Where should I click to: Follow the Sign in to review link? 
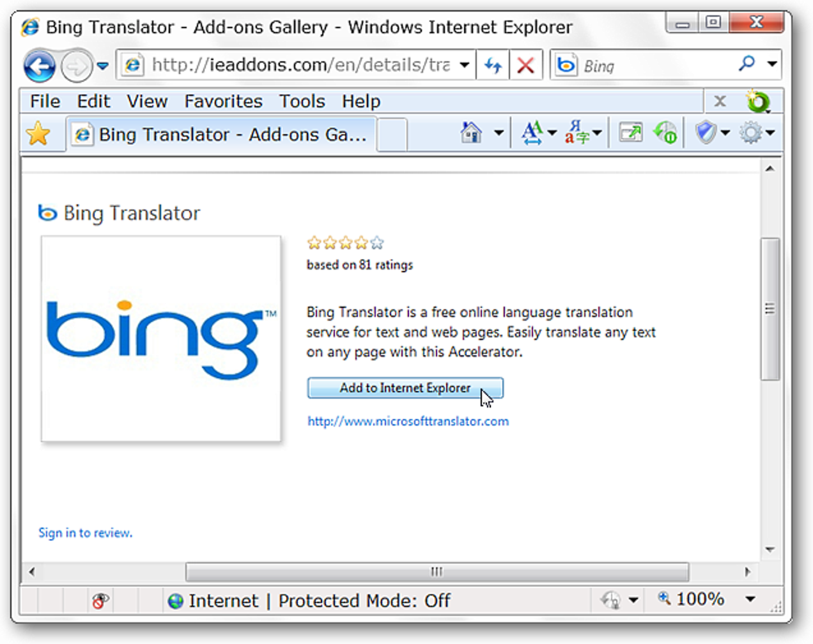point(85,533)
